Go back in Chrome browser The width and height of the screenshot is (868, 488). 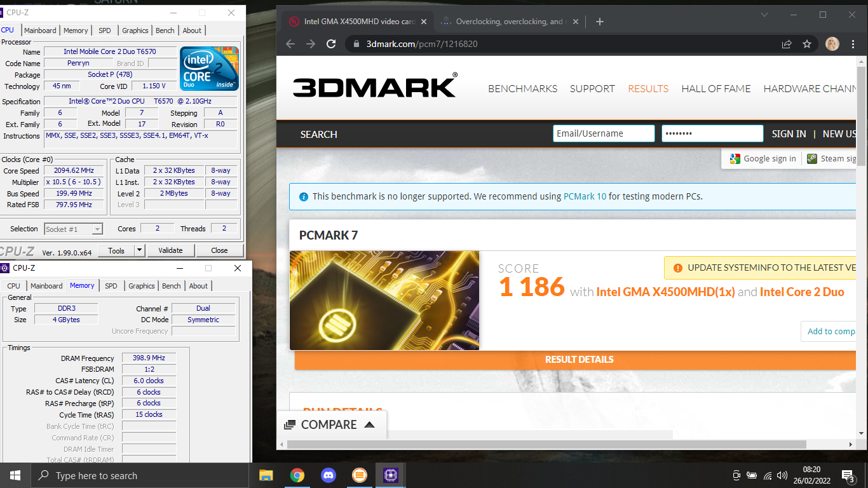290,44
